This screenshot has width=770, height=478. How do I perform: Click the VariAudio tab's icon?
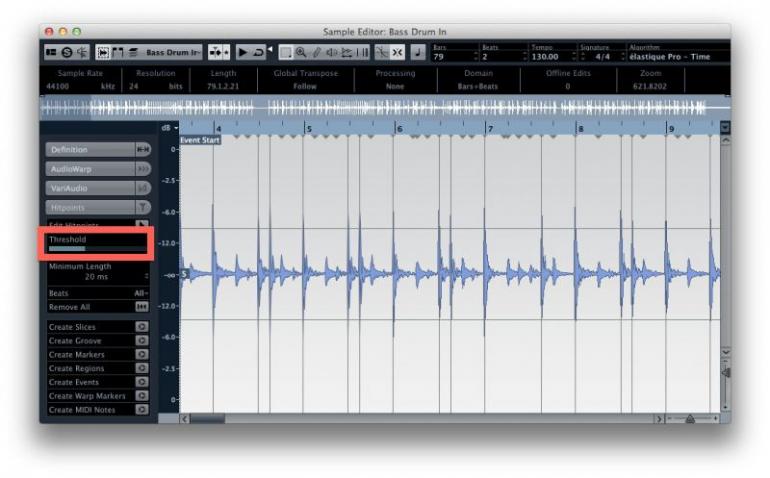(143, 188)
